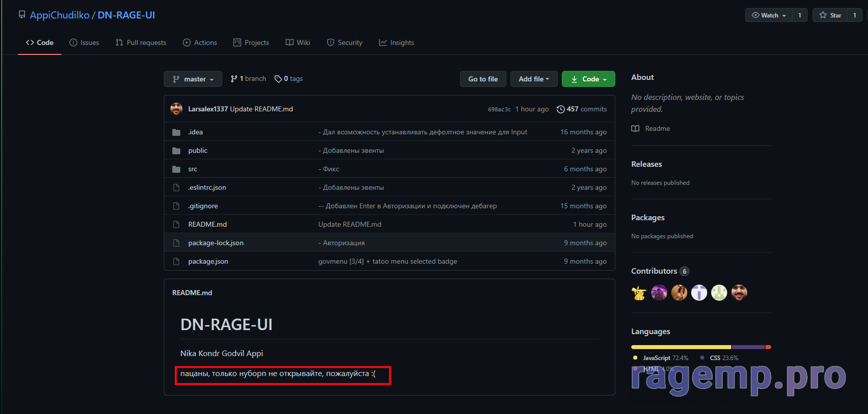Toggle Watch notifications for the repository
The image size is (868, 414).
point(769,15)
